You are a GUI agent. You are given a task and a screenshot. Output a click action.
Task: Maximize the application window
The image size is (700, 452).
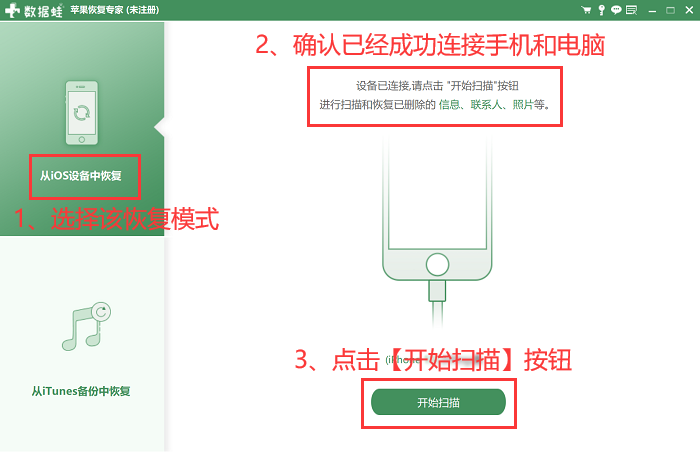(670, 10)
